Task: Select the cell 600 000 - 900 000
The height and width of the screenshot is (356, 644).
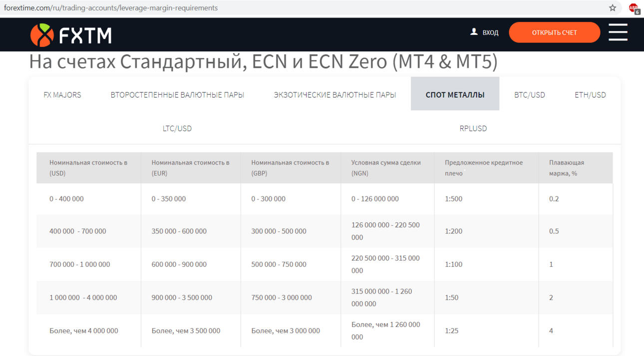Action: [179, 264]
